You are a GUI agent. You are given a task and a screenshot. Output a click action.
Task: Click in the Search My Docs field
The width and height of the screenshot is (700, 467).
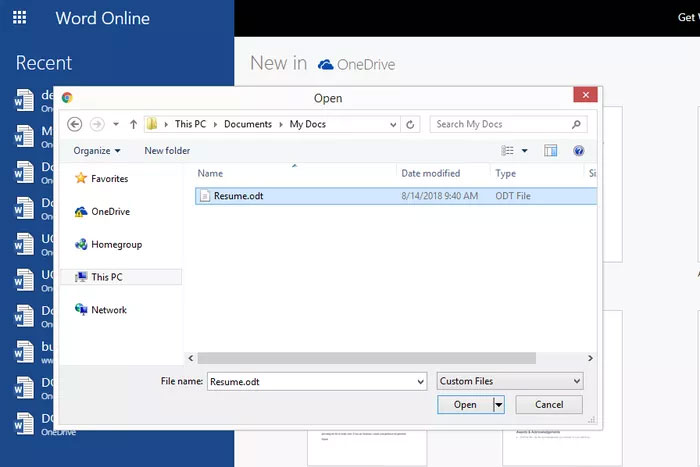point(500,125)
